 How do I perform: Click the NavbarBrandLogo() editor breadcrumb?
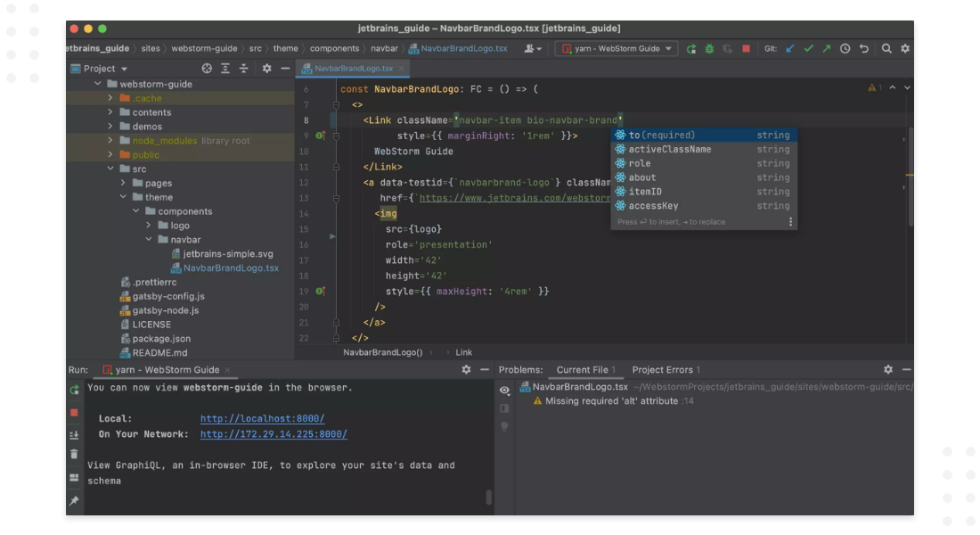382,352
